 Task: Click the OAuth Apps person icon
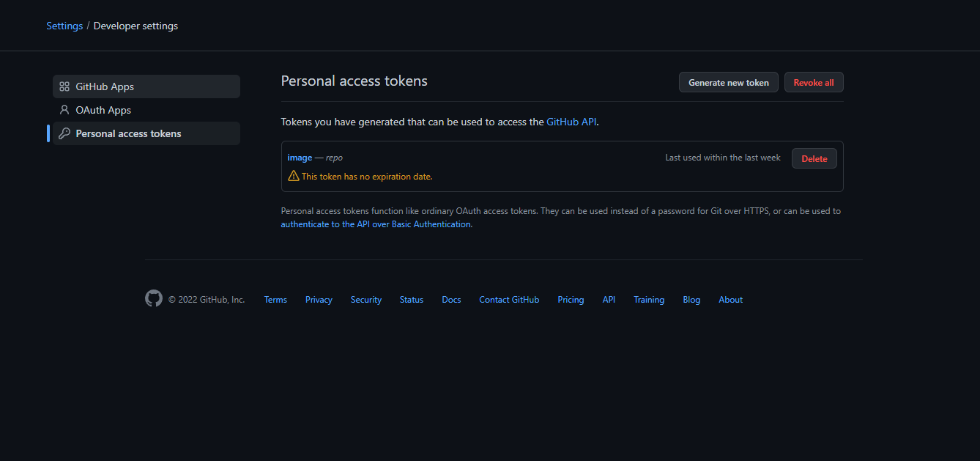[x=64, y=110]
